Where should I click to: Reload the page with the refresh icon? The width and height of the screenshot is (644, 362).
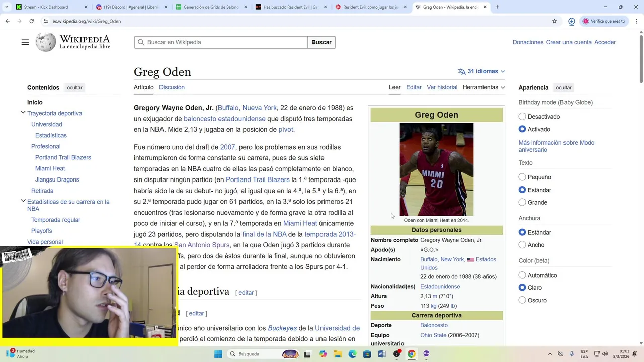pos(31,21)
